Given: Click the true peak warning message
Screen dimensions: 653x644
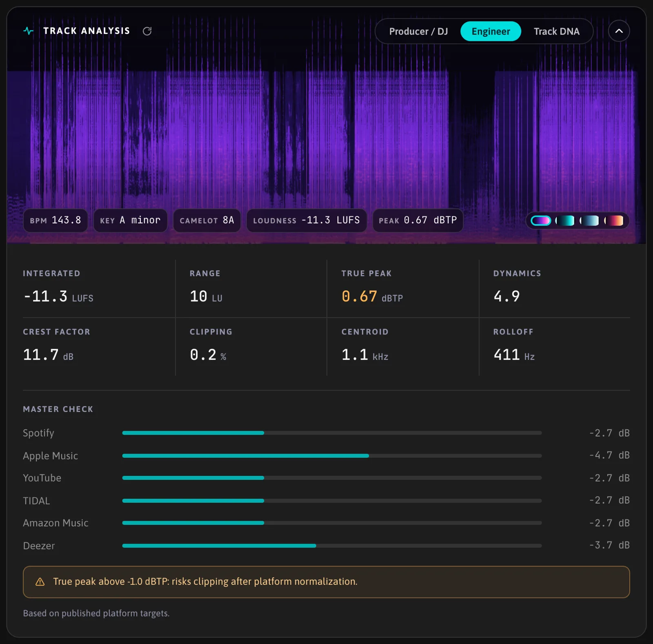Looking at the screenshot, I should tap(205, 582).
